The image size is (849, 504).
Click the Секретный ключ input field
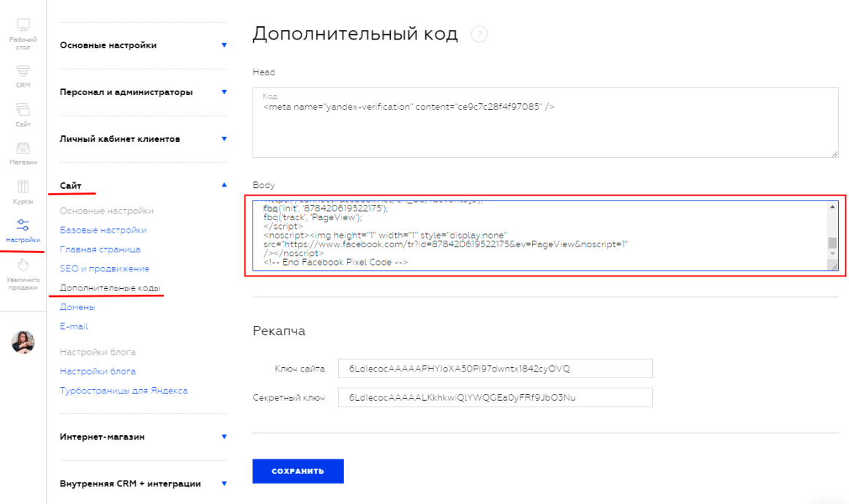[x=495, y=397]
